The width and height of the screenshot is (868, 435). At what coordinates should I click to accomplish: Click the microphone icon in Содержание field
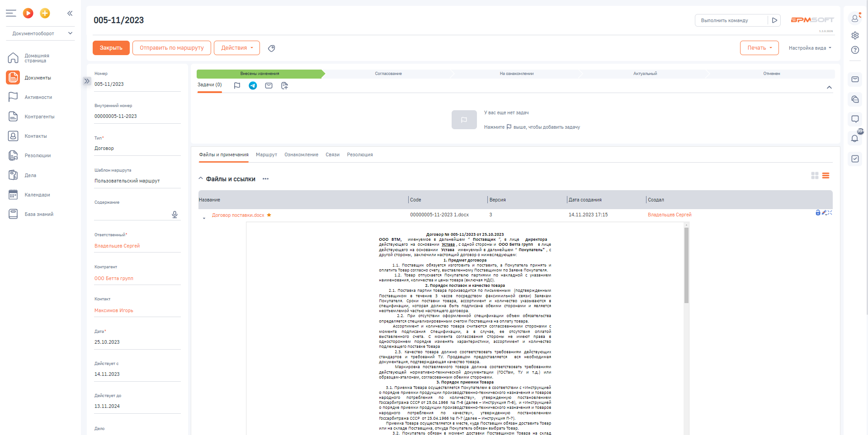175,215
